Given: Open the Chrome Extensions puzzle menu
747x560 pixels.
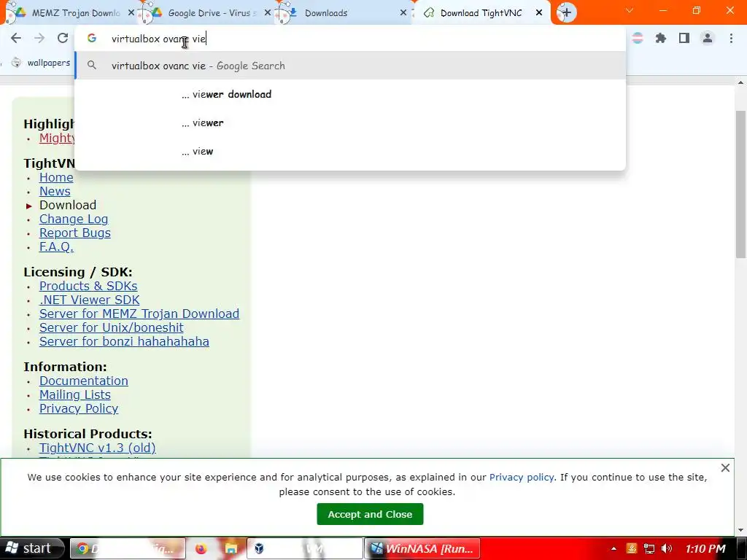Looking at the screenshot, I should click(x=661, y=38).
